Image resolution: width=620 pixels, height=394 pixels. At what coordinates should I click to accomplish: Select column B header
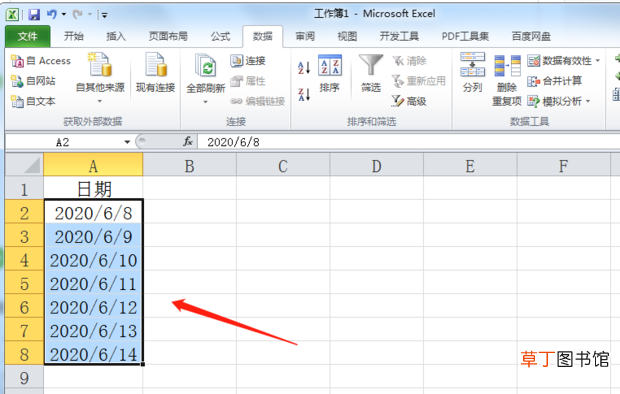click(x=189, y=166)
